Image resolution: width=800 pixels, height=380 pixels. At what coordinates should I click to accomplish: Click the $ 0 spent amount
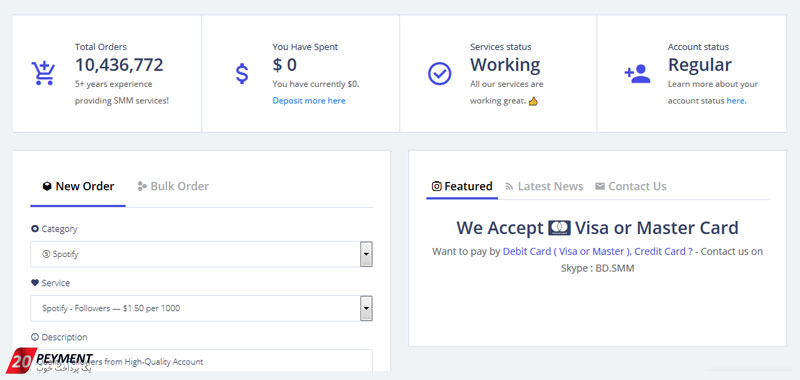(284, 65)
